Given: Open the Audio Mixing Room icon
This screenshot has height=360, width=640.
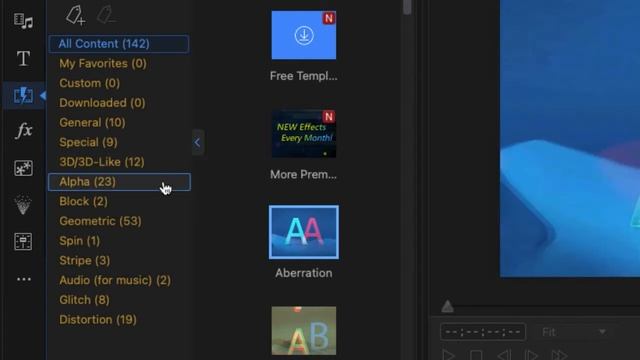Looking at the screenshot, I should 23,242.
